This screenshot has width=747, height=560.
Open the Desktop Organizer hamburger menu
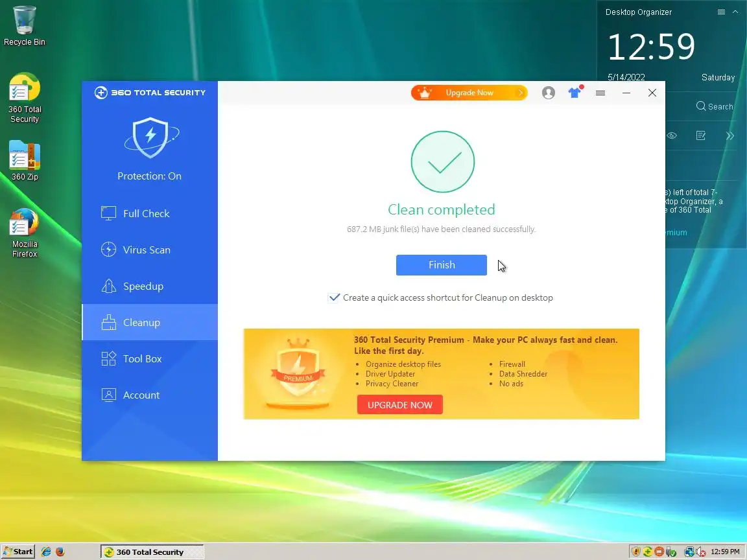(721, 12)
